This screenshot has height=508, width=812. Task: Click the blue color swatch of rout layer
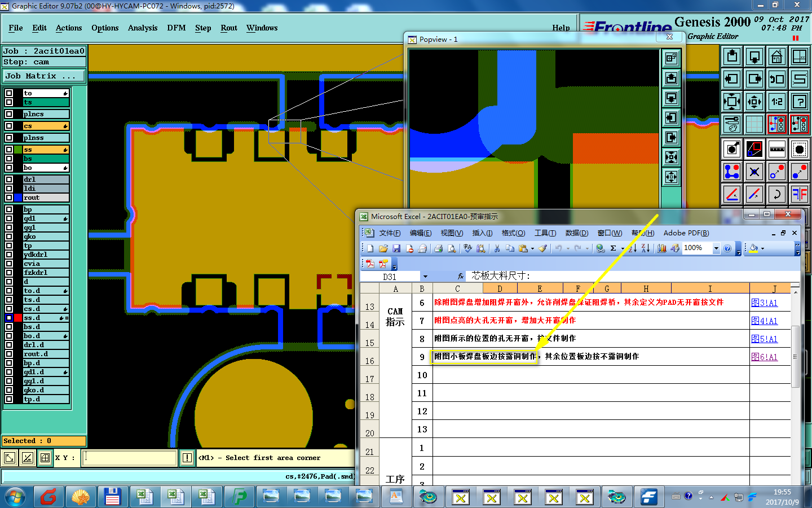[18, 198]
